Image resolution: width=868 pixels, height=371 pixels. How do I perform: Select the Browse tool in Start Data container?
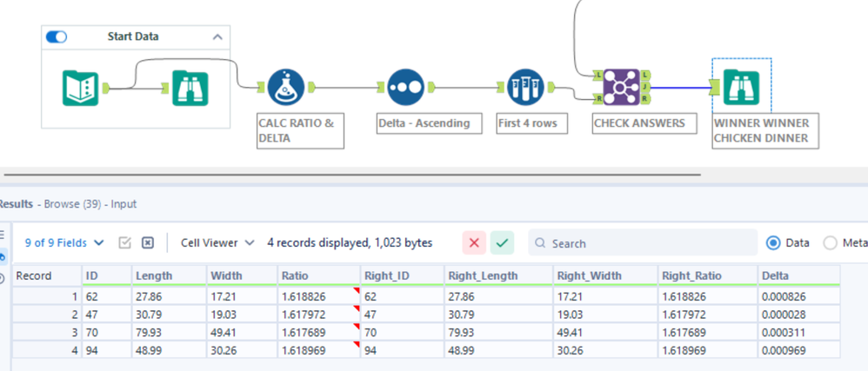click(190, 87)
